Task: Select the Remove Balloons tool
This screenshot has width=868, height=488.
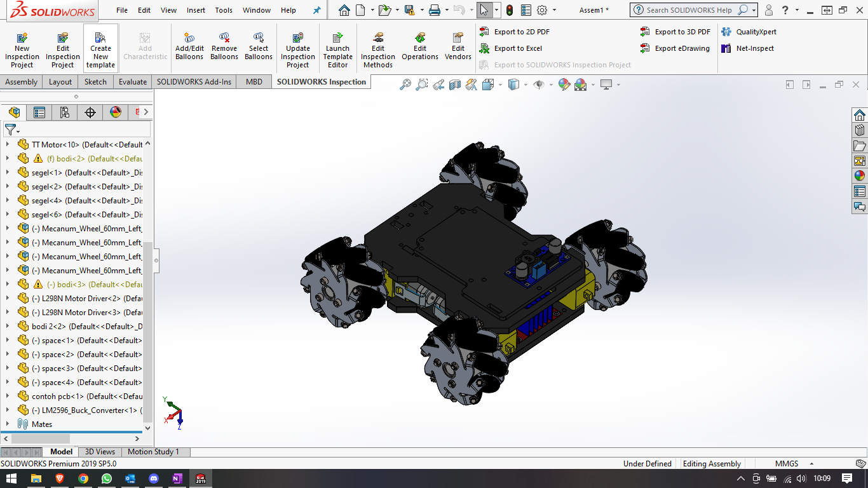Action: tap(224, 48)
